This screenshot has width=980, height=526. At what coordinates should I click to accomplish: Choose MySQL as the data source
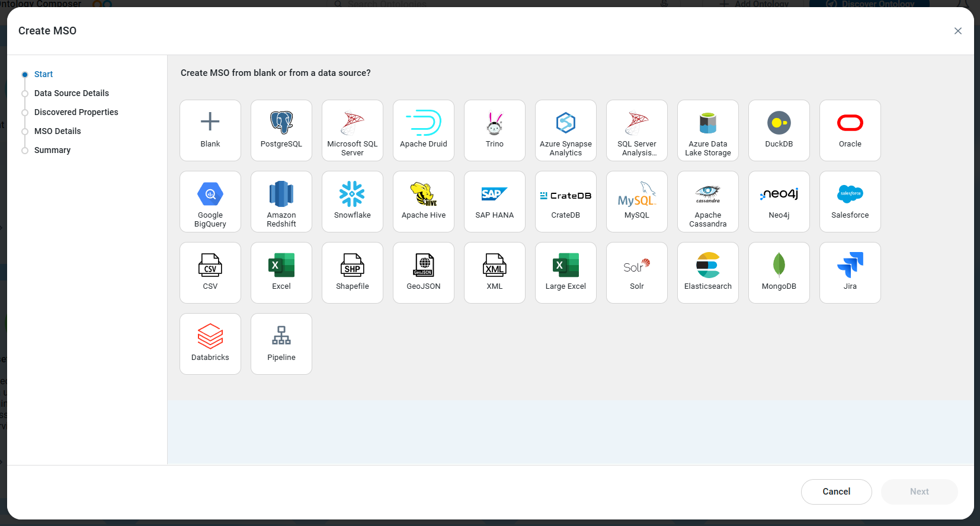click(x=637, y=202)
